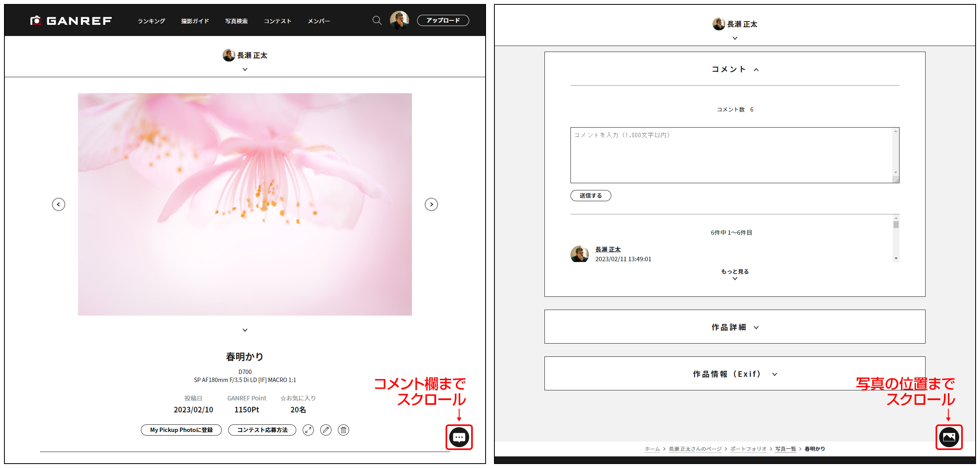Image resolution: width=980 pixels, height=468 pixels.
Task: Open 写真検索 menu item
Action: pyautogui.click(x=236, y=21)
